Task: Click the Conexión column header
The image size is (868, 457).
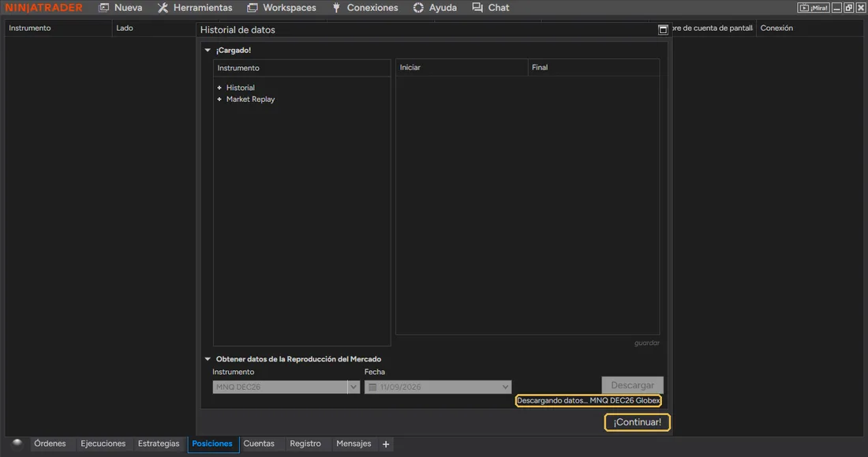Action: pyautogui.click(x=810, y=28)
